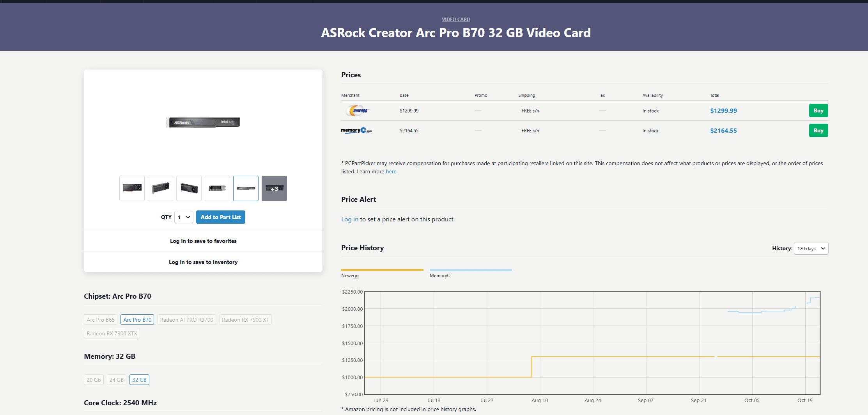This screenshot has height=415, width=868.
Task: Follow the 'here' learn more link
Action: 391,171
